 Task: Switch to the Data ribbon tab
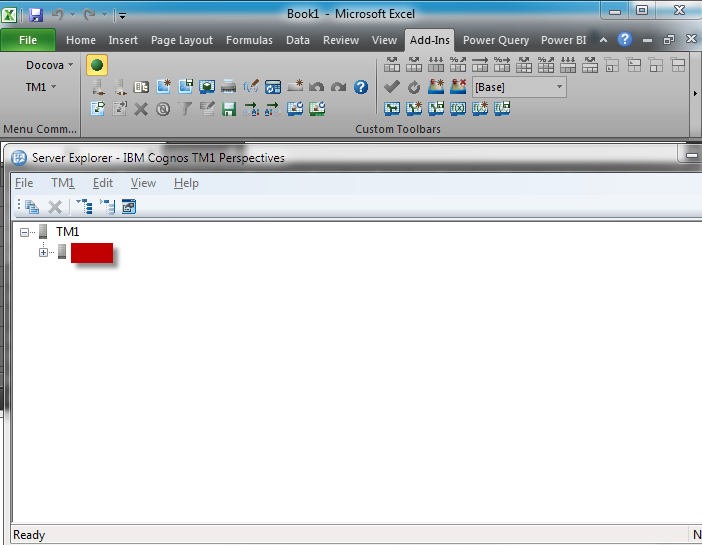tap(298, 40)
